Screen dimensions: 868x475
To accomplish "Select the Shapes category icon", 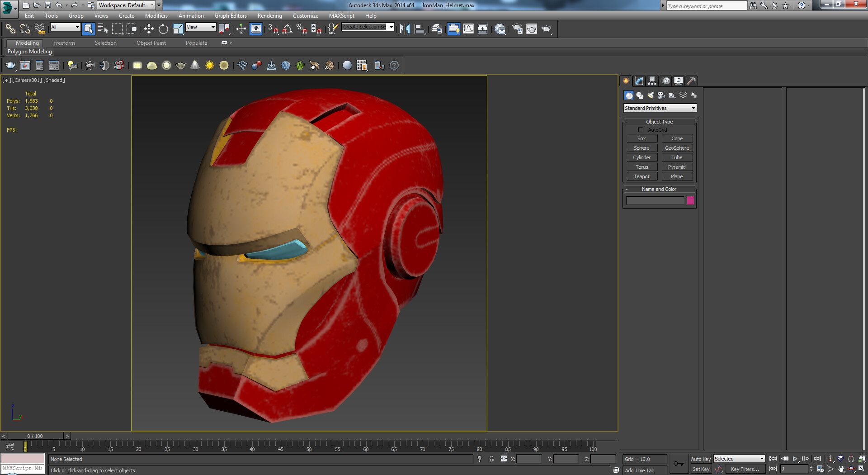I will 640,95.
